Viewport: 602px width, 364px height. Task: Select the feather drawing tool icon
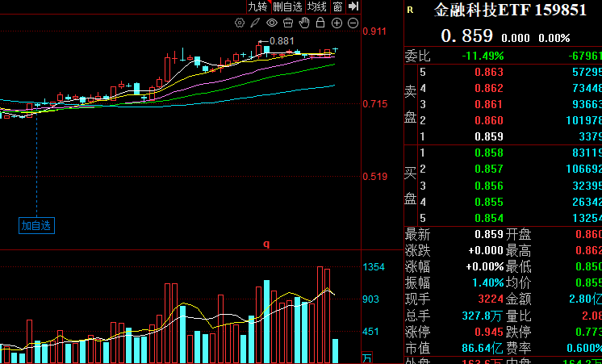click(256, 23)
